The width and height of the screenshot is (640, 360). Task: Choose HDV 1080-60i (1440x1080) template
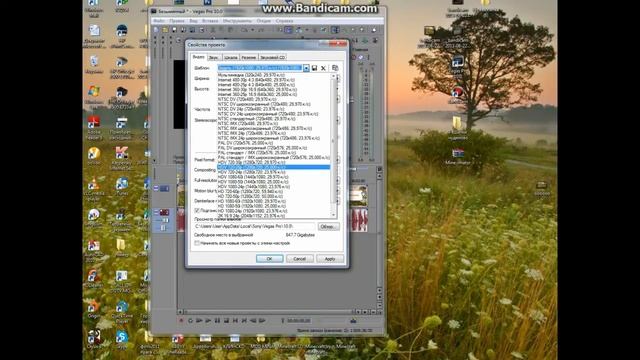pyautogui.click(x=273, y=177)
